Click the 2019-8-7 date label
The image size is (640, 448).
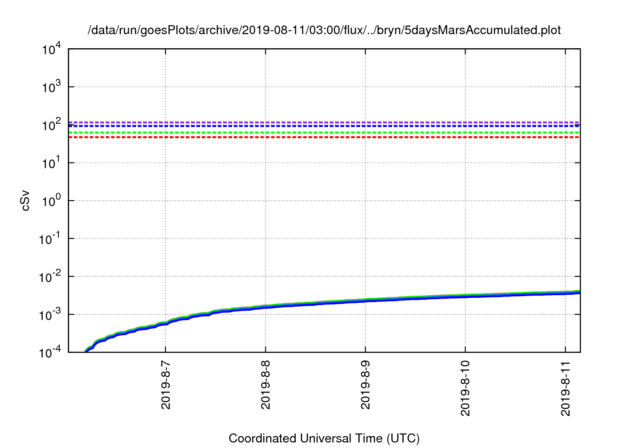(165, 385)
